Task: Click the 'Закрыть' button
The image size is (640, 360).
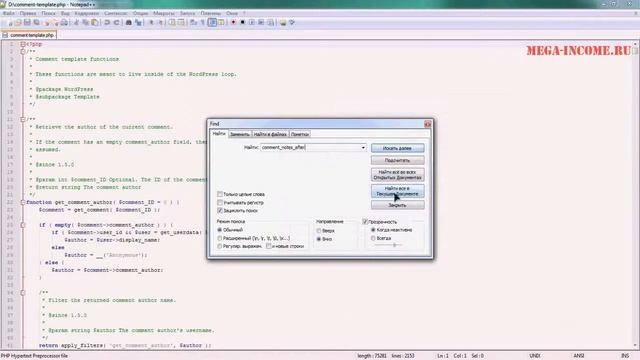Action: click(398, 205)
